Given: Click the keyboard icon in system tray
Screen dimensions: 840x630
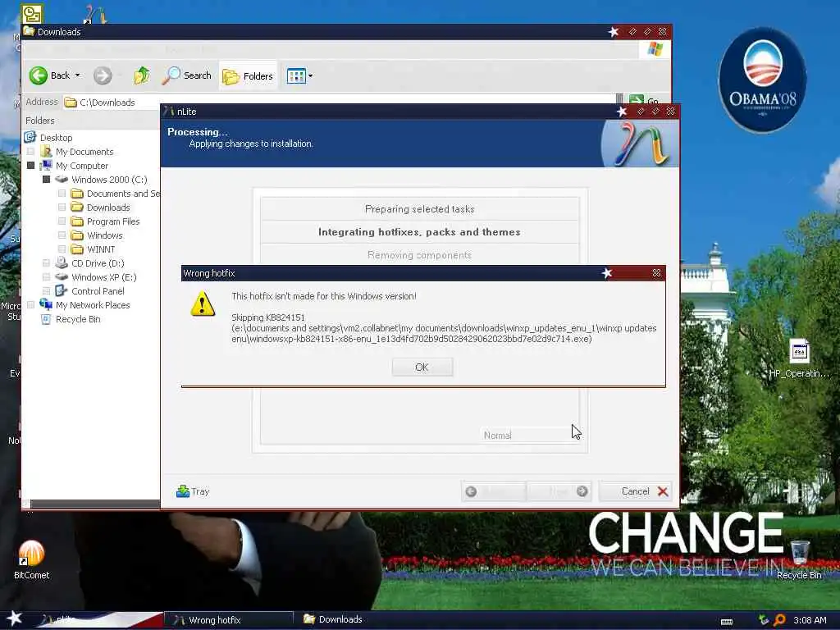Looking at the screenshot, I should (x=727, y=622).
